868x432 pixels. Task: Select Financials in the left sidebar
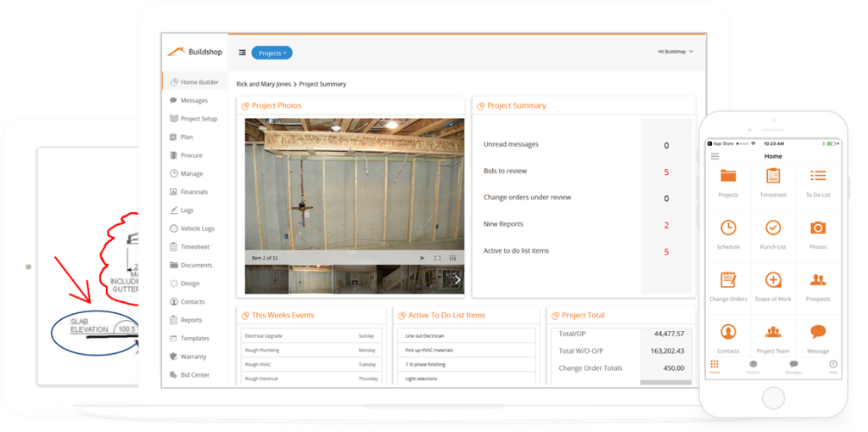193,192
